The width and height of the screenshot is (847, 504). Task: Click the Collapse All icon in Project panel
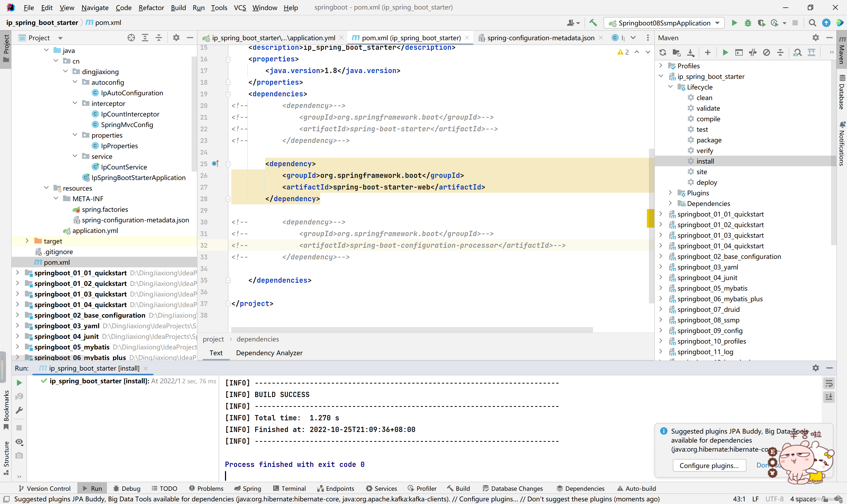click(159, 37)
